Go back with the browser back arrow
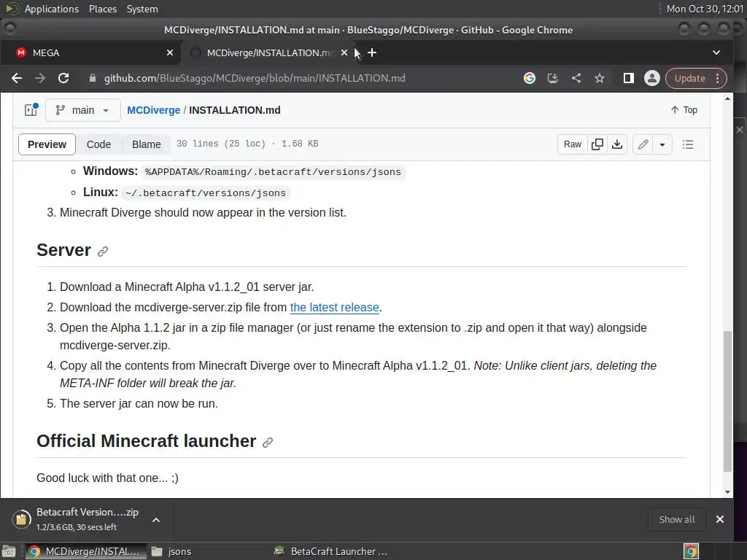The width and height of the screenshot is (747, 560). (x=17, y=78)
